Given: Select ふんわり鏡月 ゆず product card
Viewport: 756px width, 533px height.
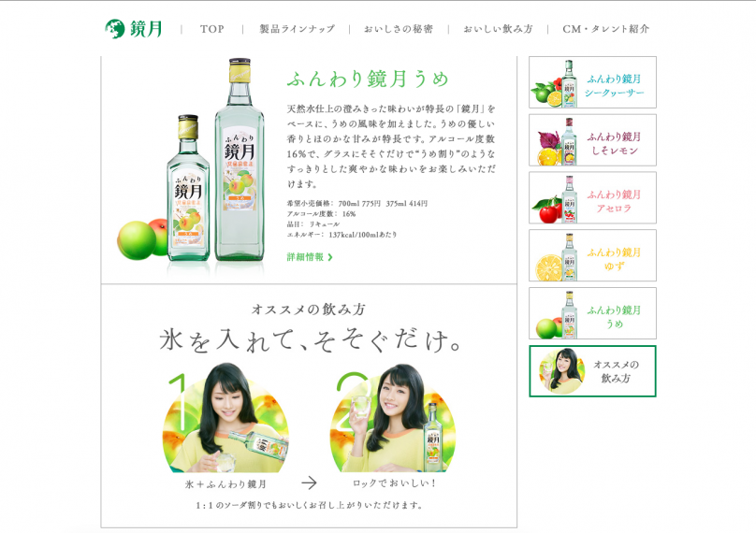Looking at the screenshot, I should tap(592, 255).
